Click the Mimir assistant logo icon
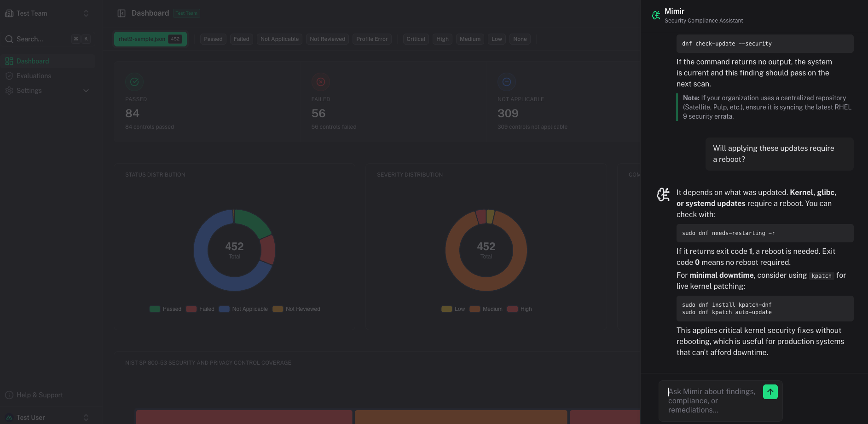The height and width of the screenshot is (424, 868). [x=656, y=15]
